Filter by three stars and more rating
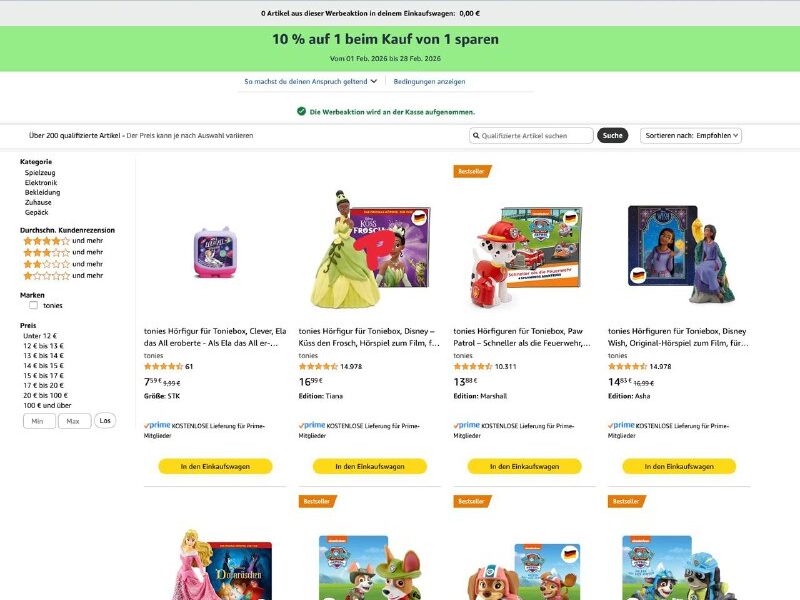 (x=63, y=252)
